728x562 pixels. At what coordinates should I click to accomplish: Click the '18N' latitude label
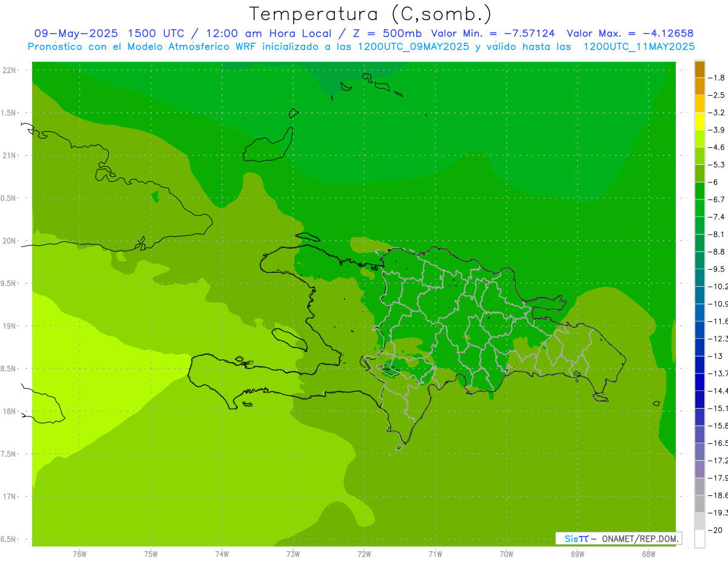[x=9, y=412]
